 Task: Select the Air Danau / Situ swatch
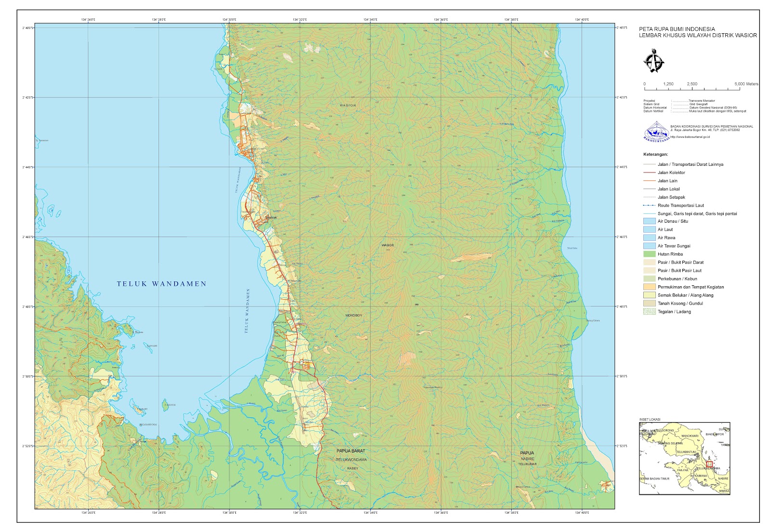pos(649,221)
